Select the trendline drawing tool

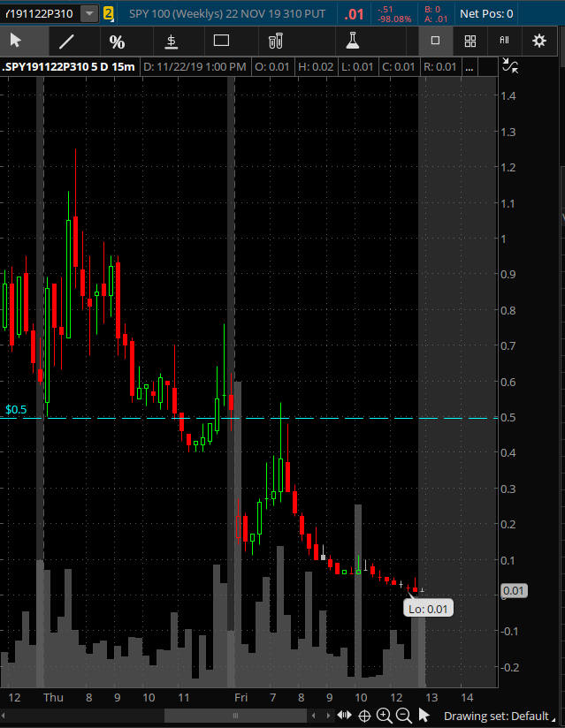pos(66,42)
